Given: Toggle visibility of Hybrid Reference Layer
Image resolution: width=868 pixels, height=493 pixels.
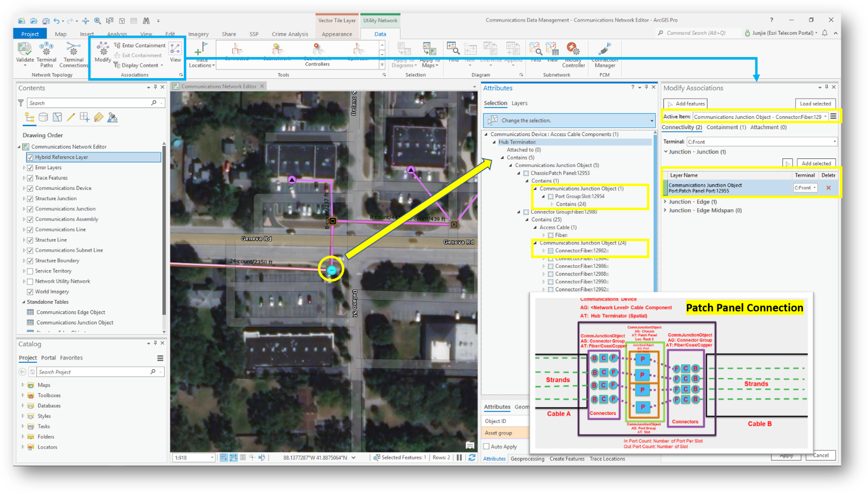Looking at the screenshot, I should (x=31, y=157).
